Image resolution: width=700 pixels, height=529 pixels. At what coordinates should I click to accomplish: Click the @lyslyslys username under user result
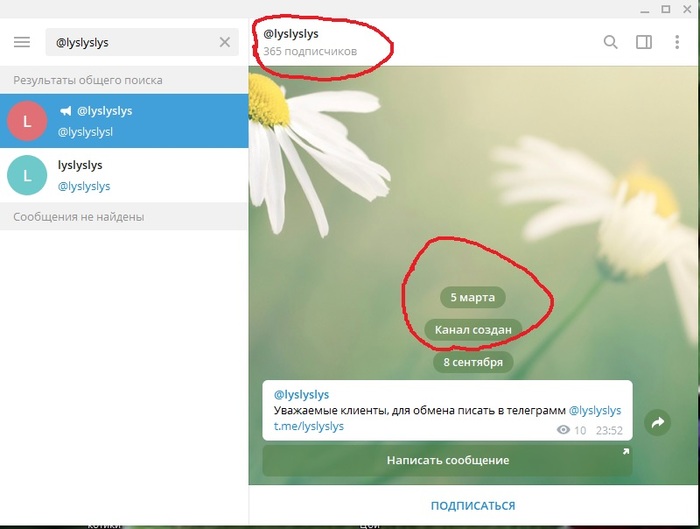click(x=84, y=186)
